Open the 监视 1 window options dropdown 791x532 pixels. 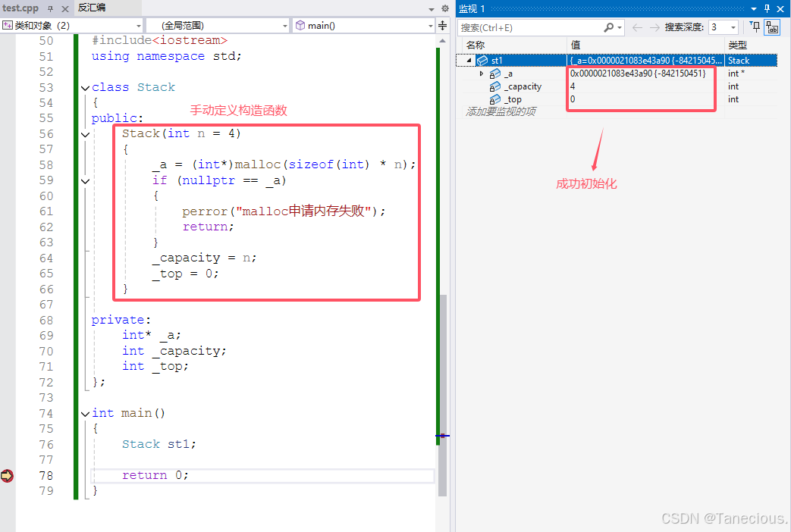click(754, 9)
